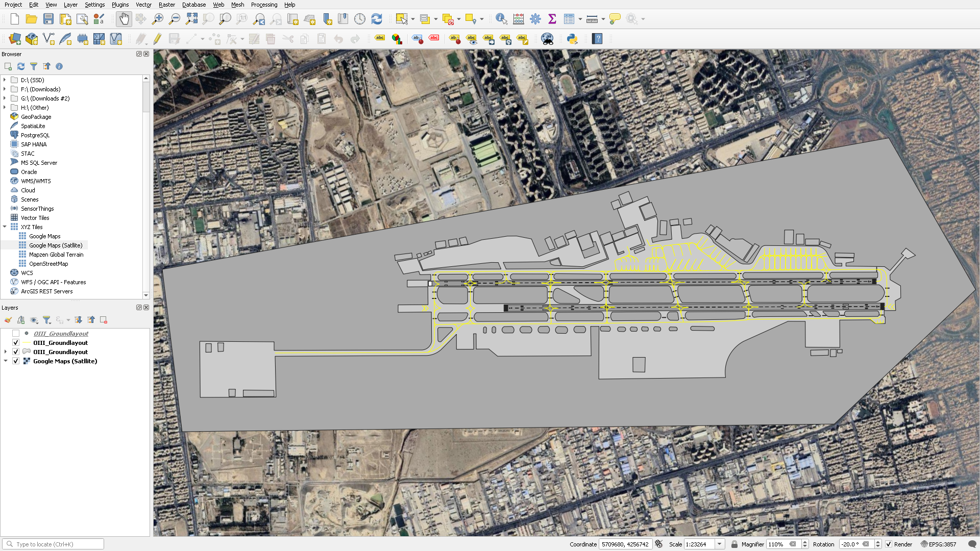Collapse Google Maps (Satllite) layer node
980x551 pixels.
(x=6, y=361)
